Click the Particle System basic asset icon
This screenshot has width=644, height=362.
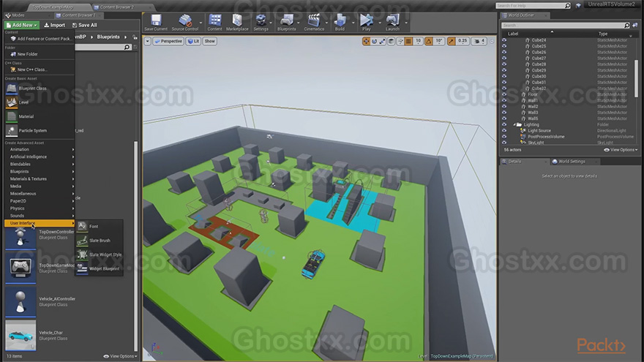(x=12, y=130)
